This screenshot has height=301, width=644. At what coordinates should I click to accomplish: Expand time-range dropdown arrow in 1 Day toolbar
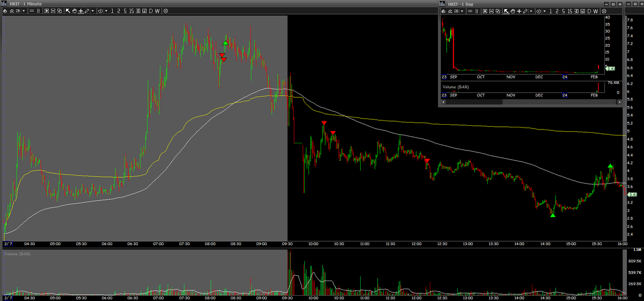coord(545,11)
